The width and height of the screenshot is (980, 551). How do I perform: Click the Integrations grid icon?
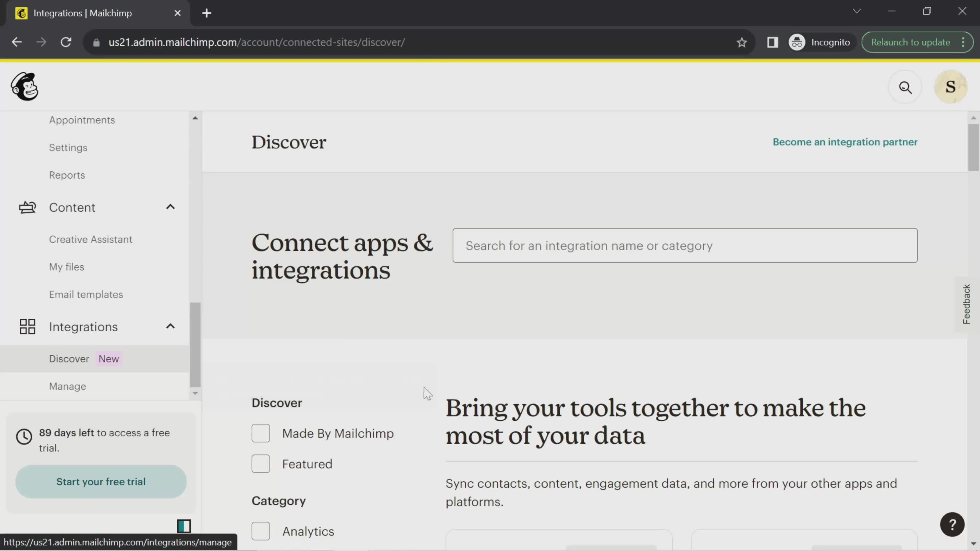[27, 327]
